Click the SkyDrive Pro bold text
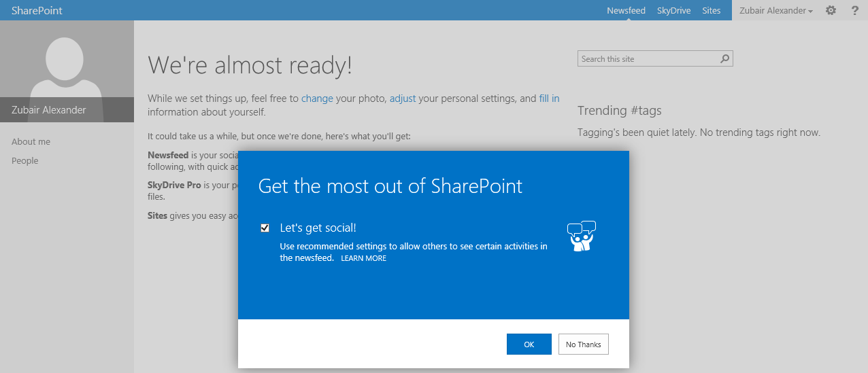Viewport: 868px width, 373px height. click(x=174, y=185)
